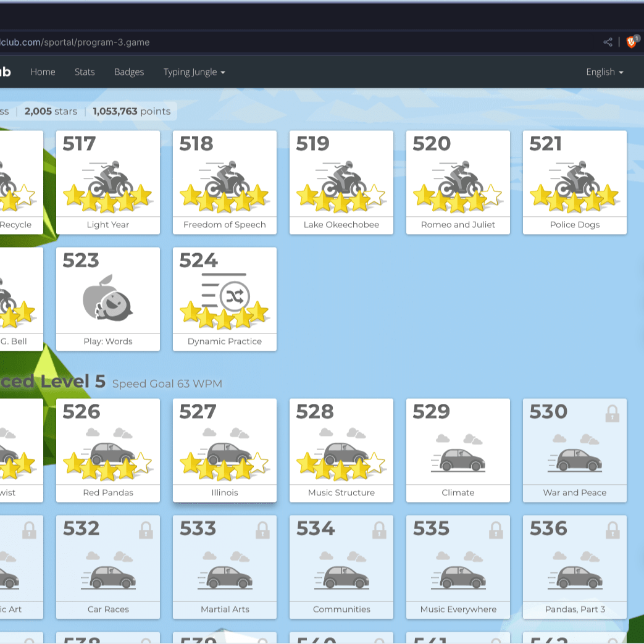Open the English language dropdown
The height and width of the screenshot is (644, 644).
(x=604, y=72)
